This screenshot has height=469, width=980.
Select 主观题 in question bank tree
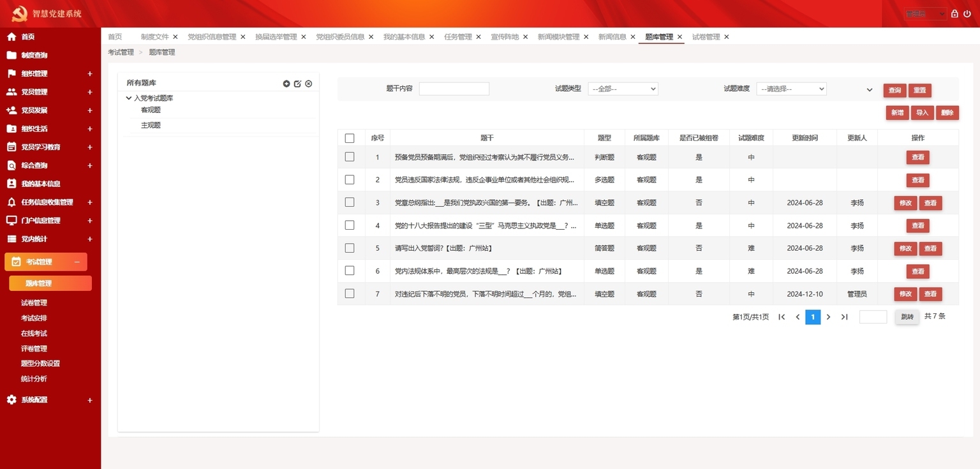click(x=151, y=126)
